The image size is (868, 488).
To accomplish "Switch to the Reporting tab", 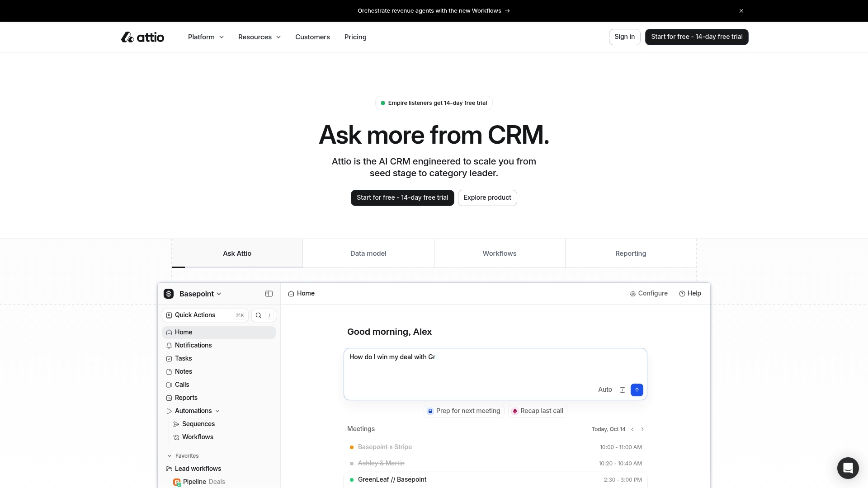I will click(631, 253).
